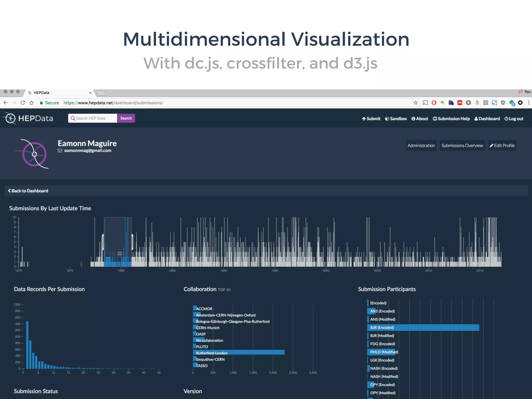The width and height of the screenshot is (532, 399).
Task: Click the browser back arrow
Action: (5, 103)
